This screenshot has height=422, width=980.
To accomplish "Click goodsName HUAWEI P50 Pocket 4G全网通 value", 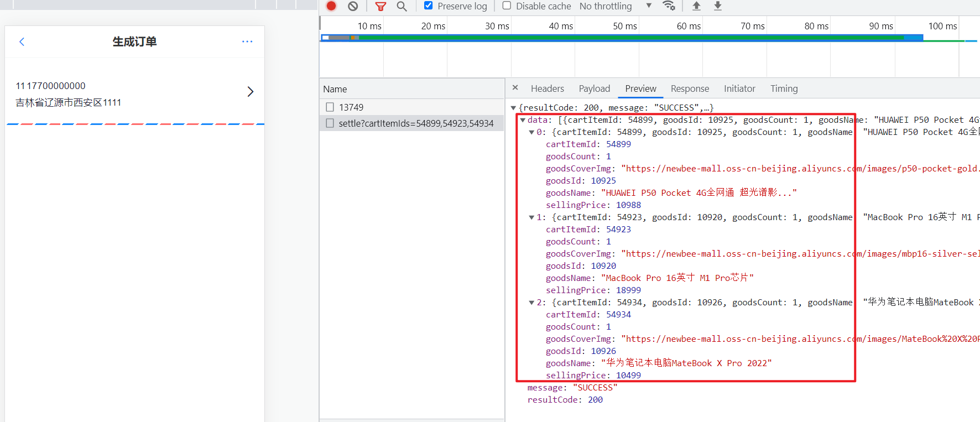I will tap(699, 193).
